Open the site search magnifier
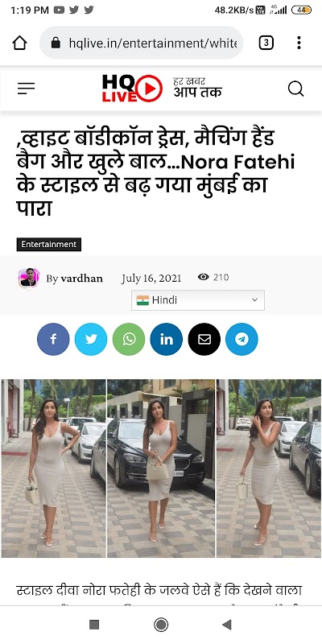 295,89
